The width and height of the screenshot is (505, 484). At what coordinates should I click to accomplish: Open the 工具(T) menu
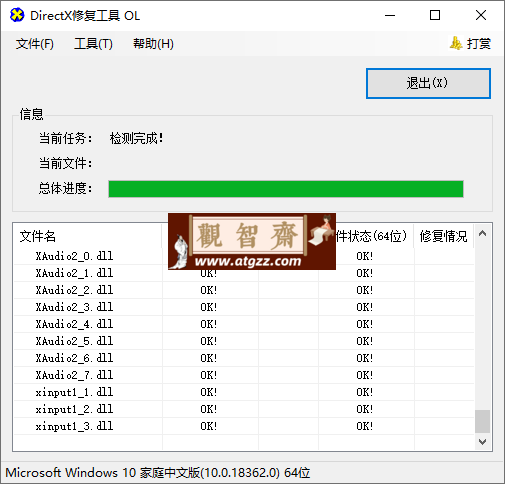93,44
